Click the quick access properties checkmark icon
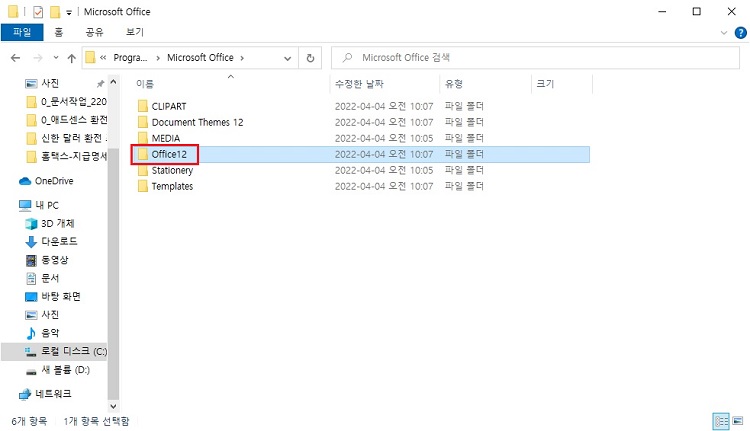750x431 pixels. (38, 11)
